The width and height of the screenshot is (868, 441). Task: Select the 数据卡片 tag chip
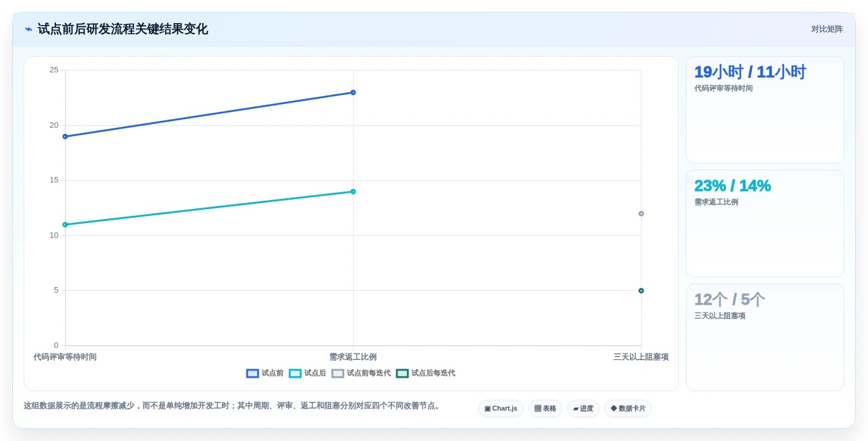pyautogui.click(x=628, y=409)
